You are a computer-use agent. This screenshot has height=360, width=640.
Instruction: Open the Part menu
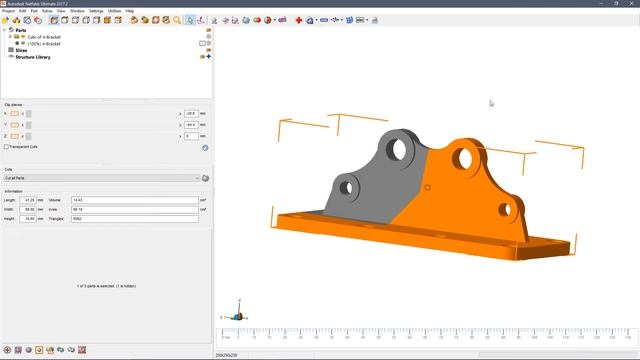point(34,11)
